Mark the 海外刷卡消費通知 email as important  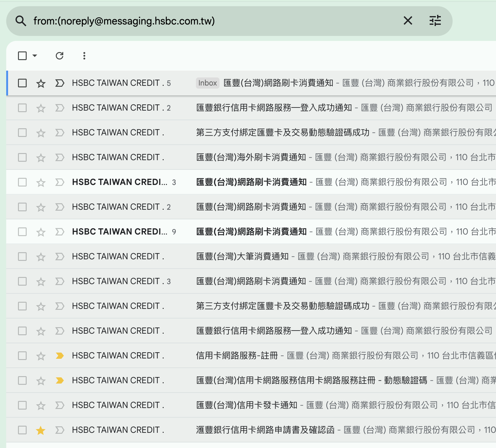coord(60,157)
